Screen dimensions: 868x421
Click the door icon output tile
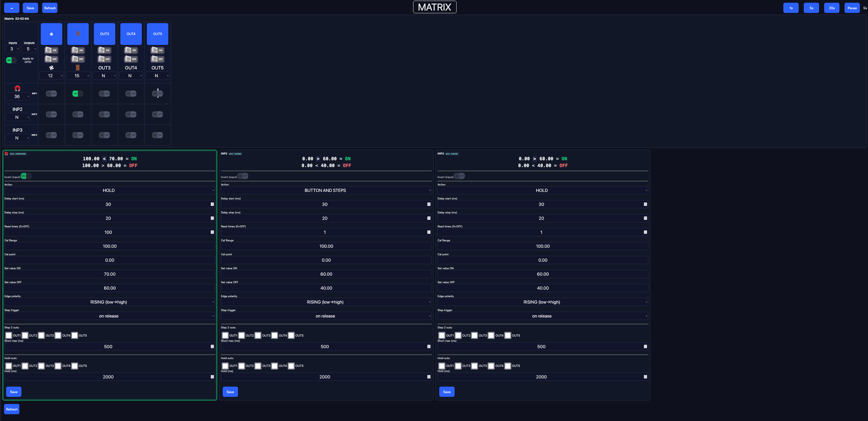(x=78, y=34)
